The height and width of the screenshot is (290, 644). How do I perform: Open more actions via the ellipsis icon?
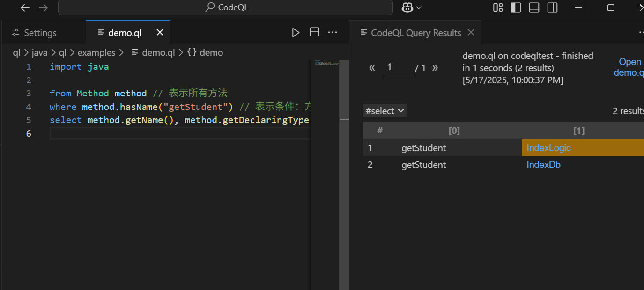click(333, 32)
